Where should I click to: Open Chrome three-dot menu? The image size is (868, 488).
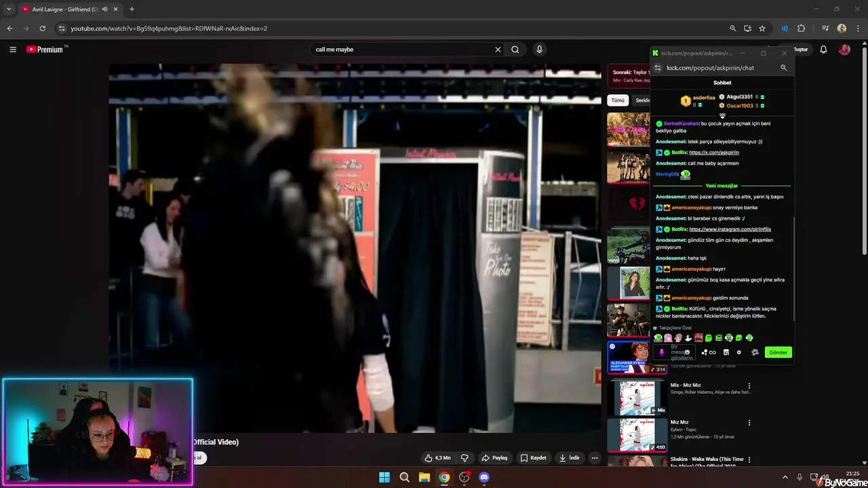pyautogui.click(x=858, y=28)
